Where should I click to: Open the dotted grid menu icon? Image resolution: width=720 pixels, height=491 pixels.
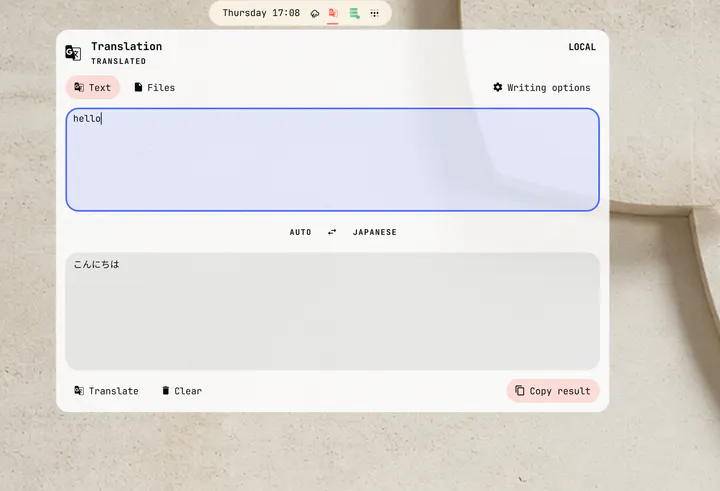point(375,13)
